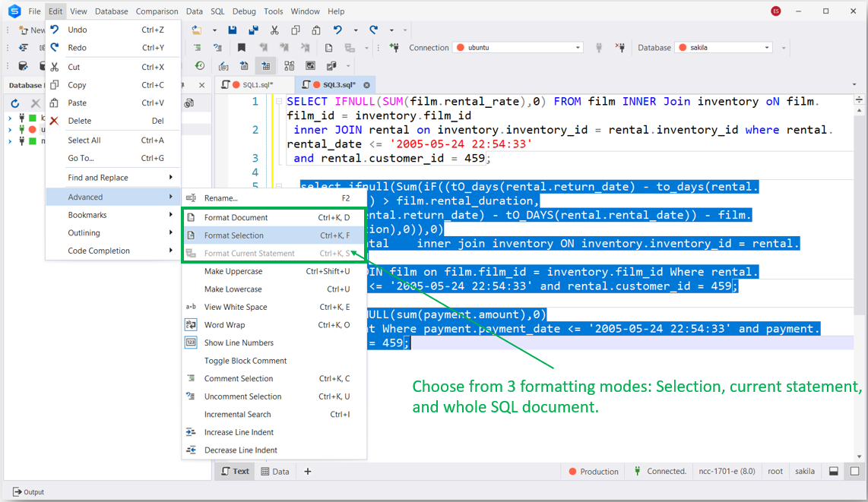868x502 pixels.
Task: Switch to the Data view tab
Action: click(x=275, y=472)
